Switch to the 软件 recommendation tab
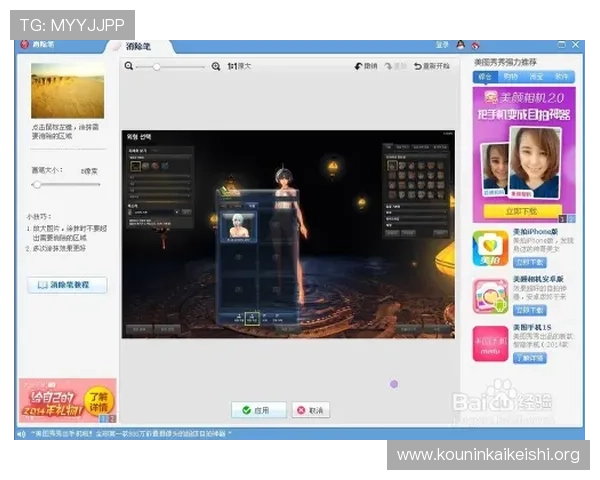This screenshot has height=480, width=600. [561, 76]
